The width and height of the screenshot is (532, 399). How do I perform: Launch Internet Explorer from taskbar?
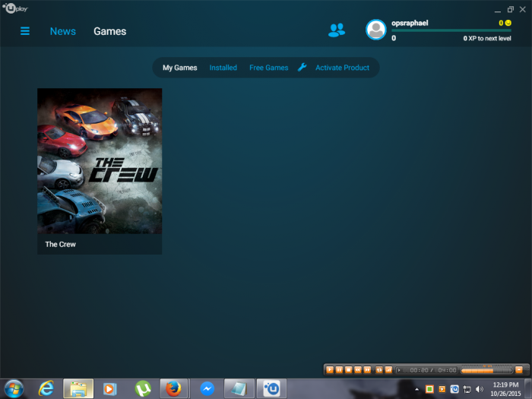point(46,389)
